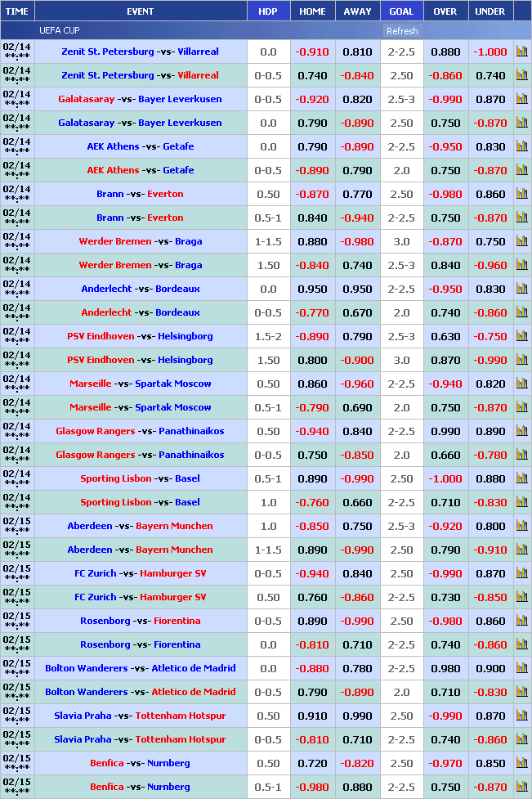Select over odds -1.000 for Sporting Lisbon-Basel
This screenshot has height=799, width=532.
[445, 478]
